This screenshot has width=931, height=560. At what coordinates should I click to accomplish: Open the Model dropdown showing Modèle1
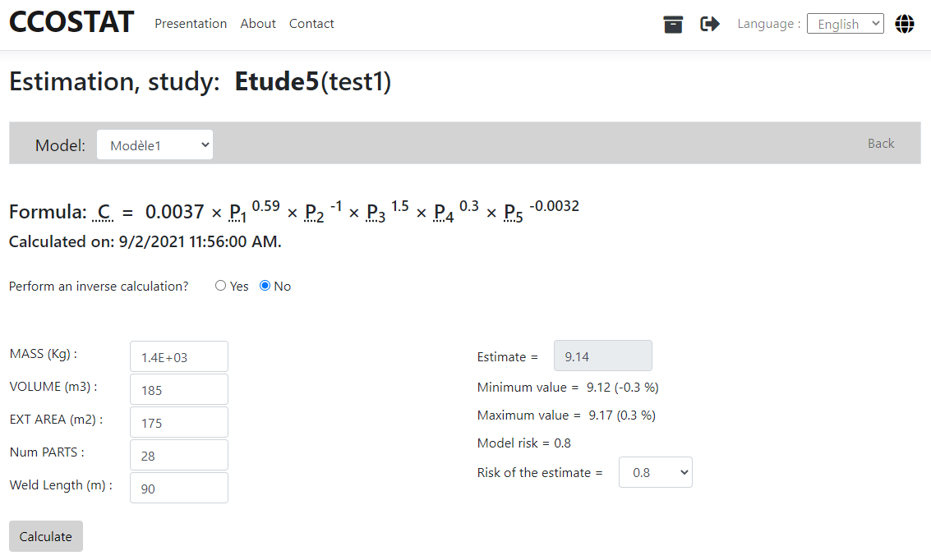click(x=154, y=145)
